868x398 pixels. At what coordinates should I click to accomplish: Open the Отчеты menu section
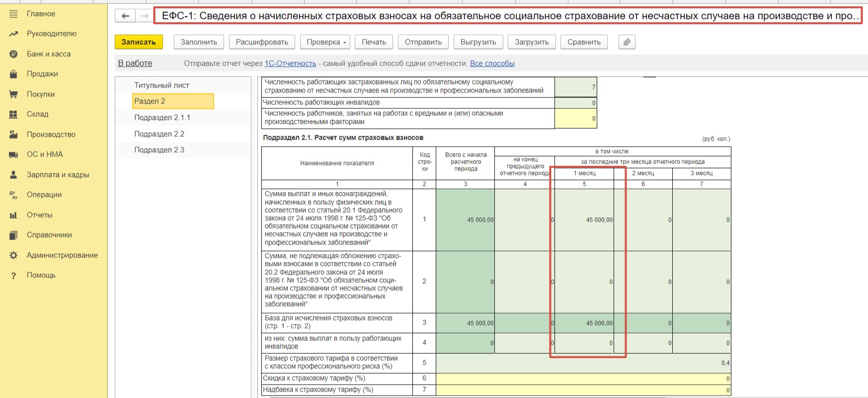point(40,215)
